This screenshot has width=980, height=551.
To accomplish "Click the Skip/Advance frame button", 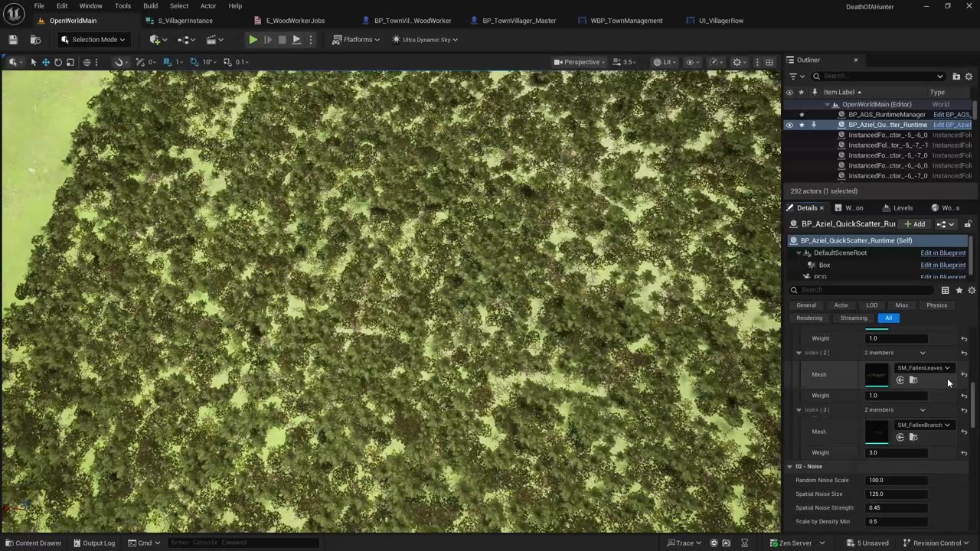I will point(267,40).
